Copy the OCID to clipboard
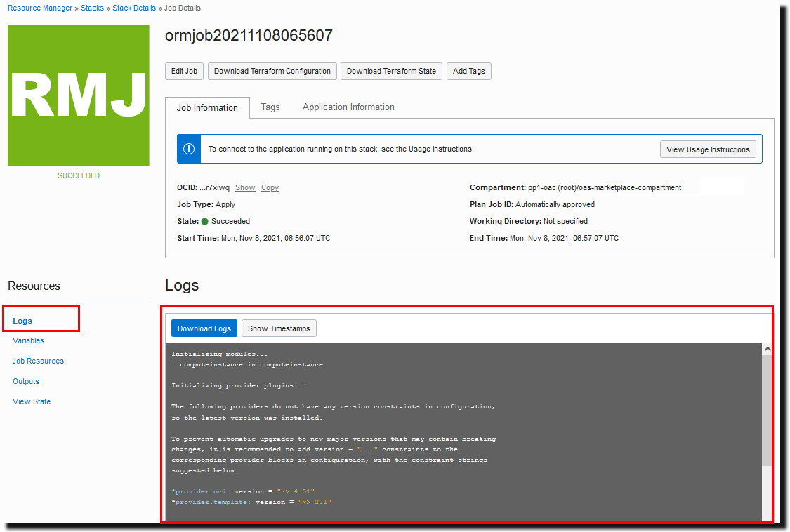790x532 pixels. click(x=270, y=187)
